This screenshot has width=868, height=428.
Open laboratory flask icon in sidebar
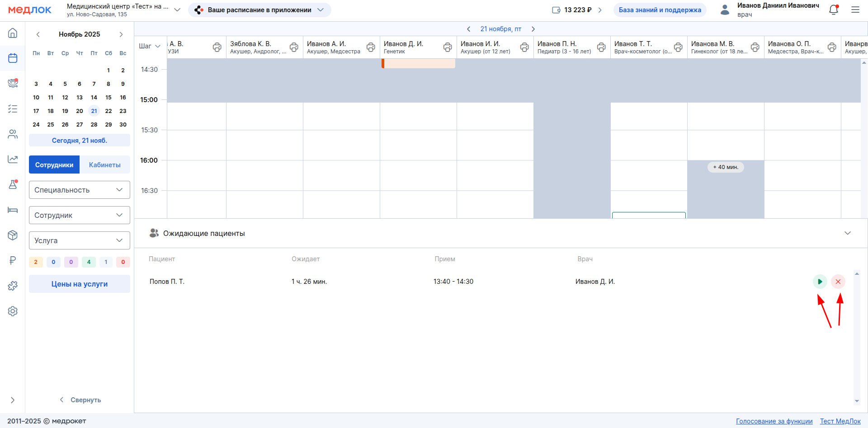(x=13, y=184)
